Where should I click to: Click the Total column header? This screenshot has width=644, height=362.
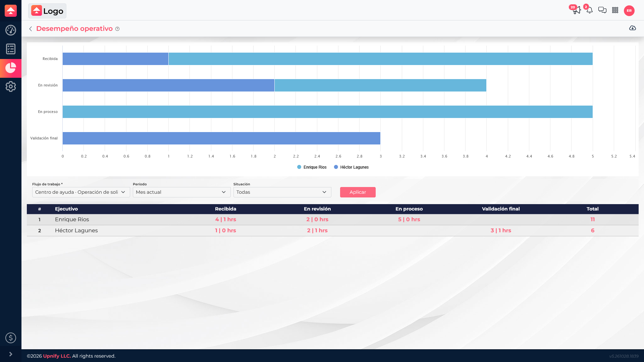(x=593, y=209)
